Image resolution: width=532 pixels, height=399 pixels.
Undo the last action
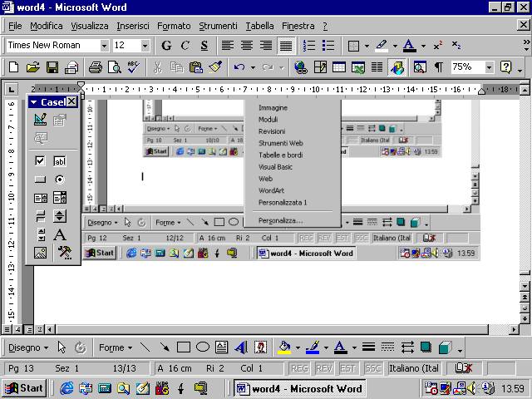pyautogui.click(x=239, y=67)
